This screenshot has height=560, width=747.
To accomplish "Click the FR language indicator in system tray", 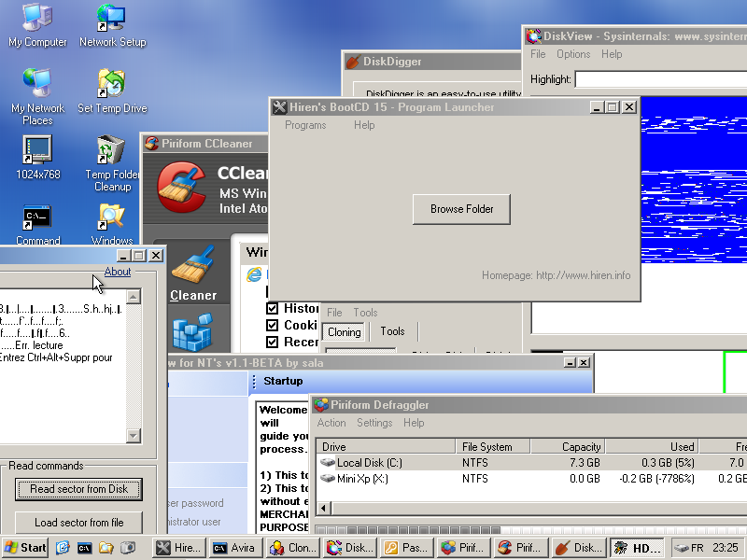I will point(697,548).
